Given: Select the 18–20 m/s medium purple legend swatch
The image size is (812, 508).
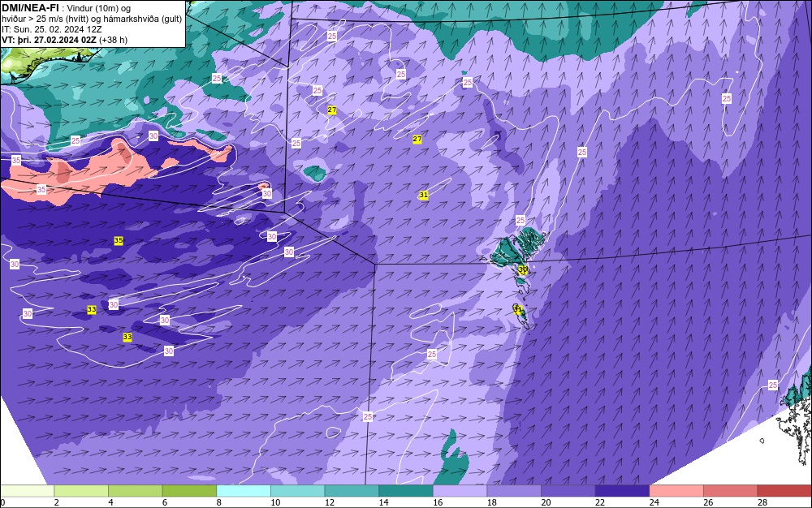Looking at the screenshot, I should [514, 491].
